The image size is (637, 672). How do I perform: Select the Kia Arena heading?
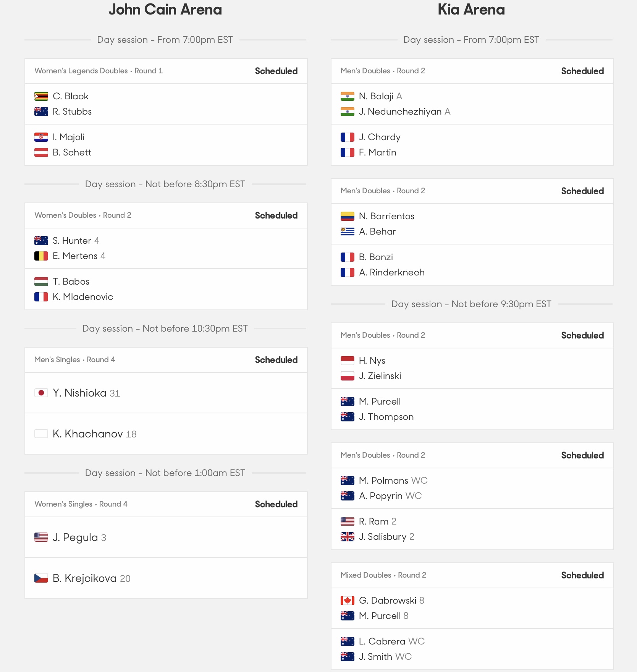pos(471,10)
